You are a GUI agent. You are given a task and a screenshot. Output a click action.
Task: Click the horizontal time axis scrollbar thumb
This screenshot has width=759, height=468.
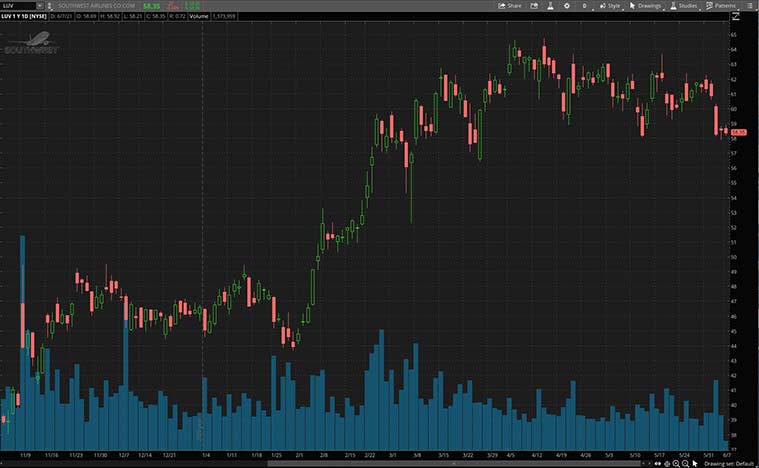point(454,464)
